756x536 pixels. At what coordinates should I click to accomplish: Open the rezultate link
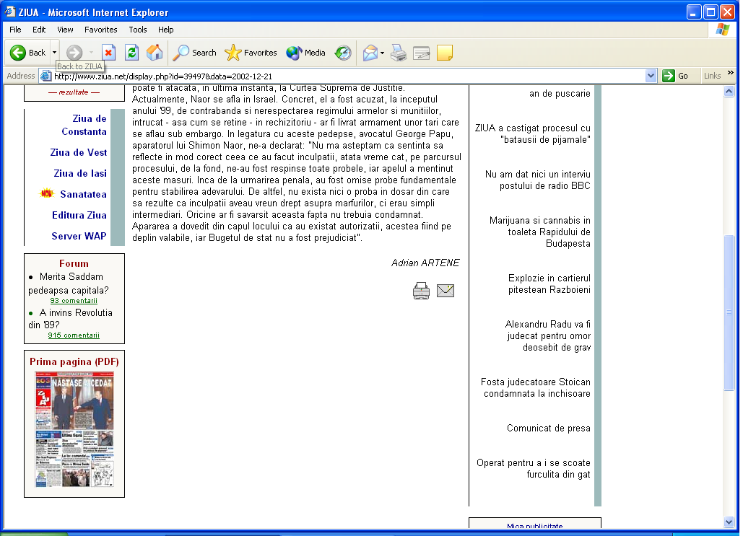pos(74,92)
